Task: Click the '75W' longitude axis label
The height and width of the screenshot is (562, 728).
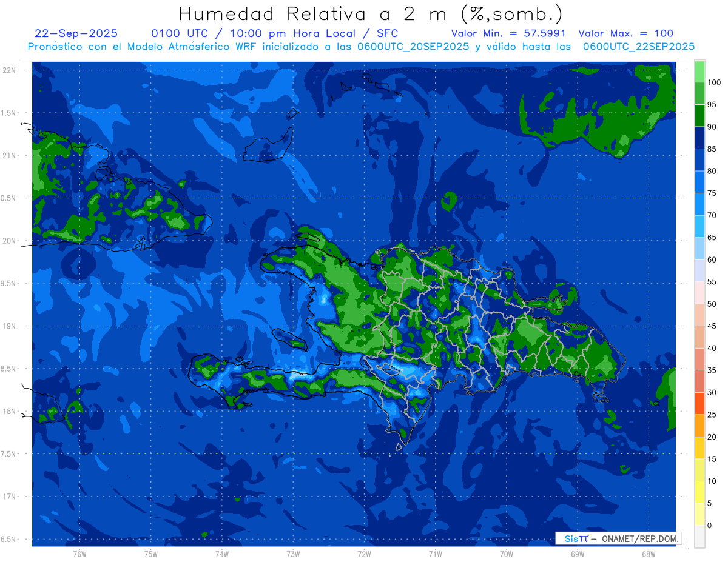Action: coord(151,554)
